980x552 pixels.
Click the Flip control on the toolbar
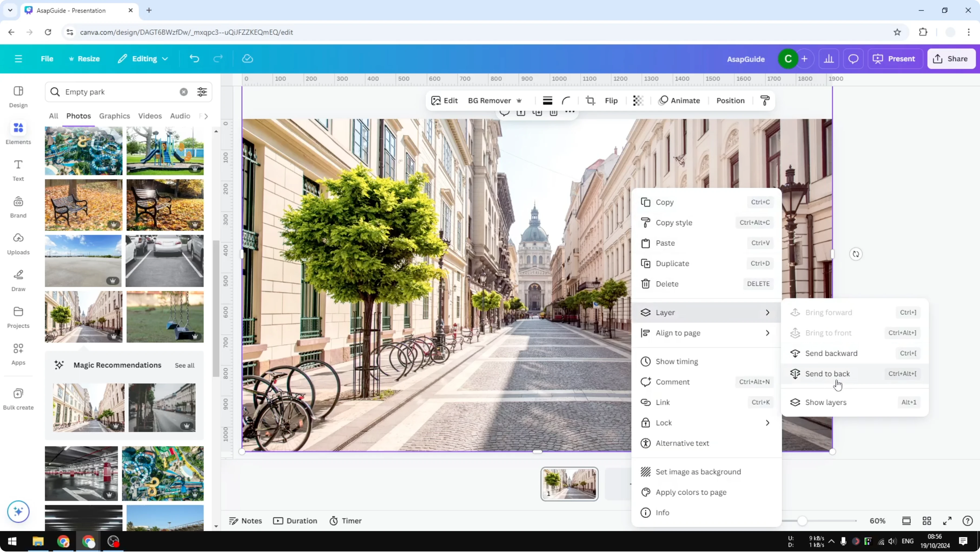pyautogui.click(x=611, y=100)
